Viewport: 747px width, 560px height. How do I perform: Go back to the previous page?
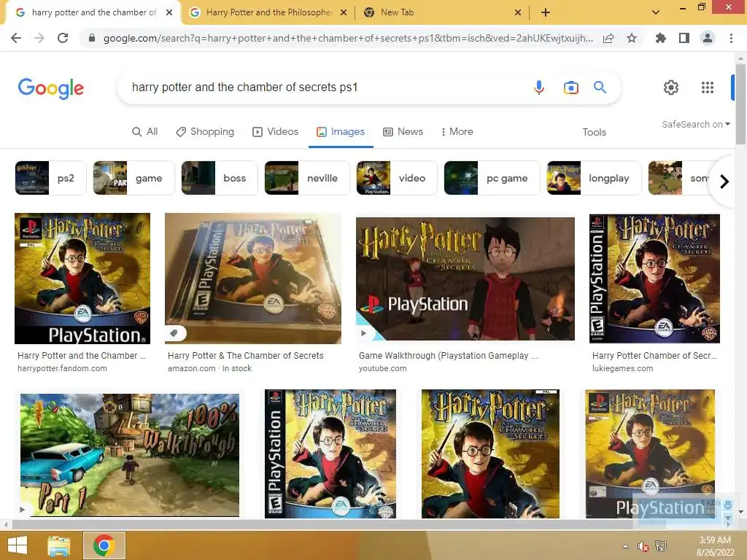point(16,38)
